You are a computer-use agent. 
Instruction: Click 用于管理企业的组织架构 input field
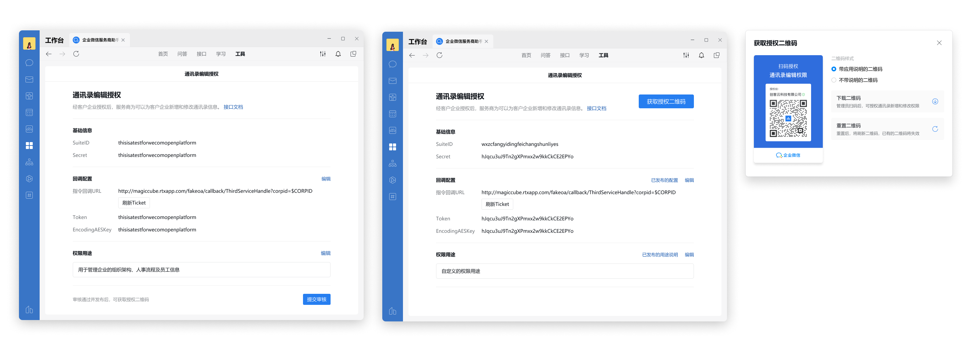tap(201, 270)
